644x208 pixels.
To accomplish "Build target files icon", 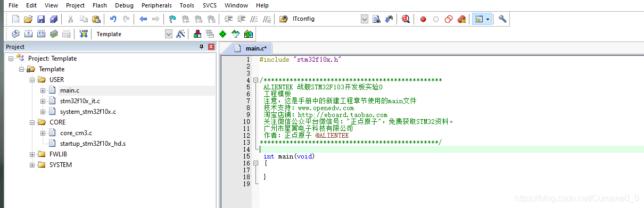I will click(28, 34).
